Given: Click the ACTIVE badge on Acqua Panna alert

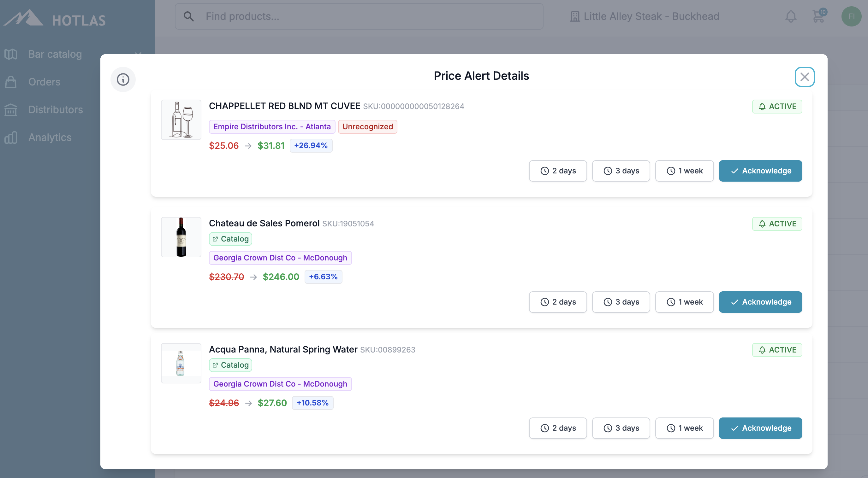Looking at the screenshot, I should (x=777, y=350).
